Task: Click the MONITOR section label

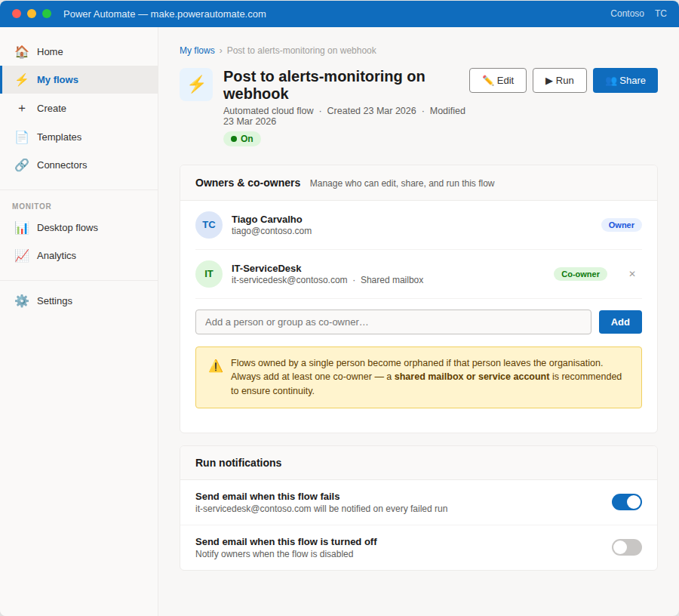Action: 32,206
